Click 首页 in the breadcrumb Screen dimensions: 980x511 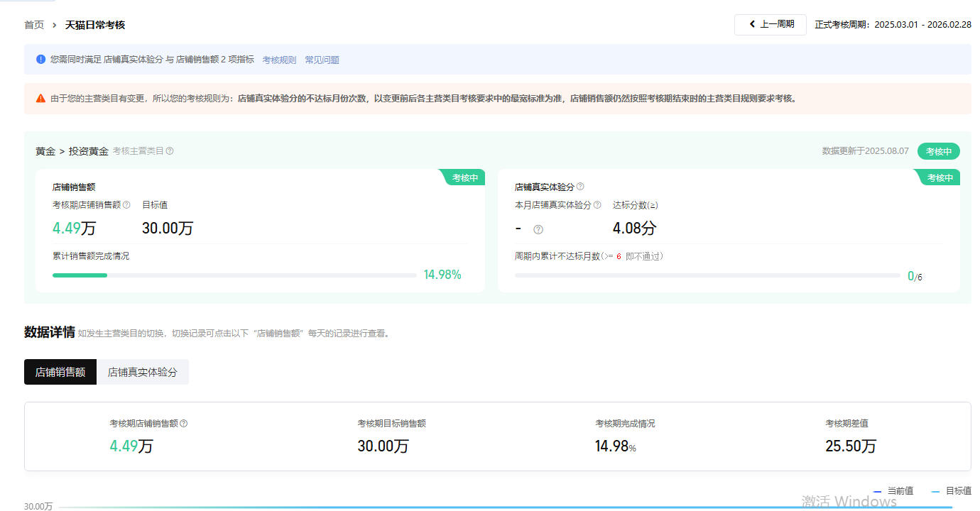pos(34,25)
